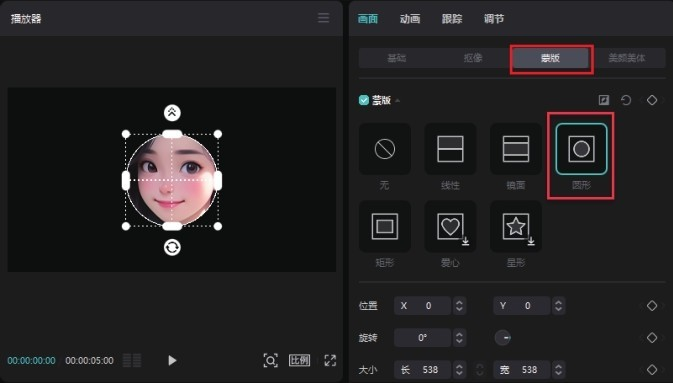Select the 线性 linear mask icon
Image resolution: width=673 pixels, height=383 pixels.
click(x=450, y=149)
